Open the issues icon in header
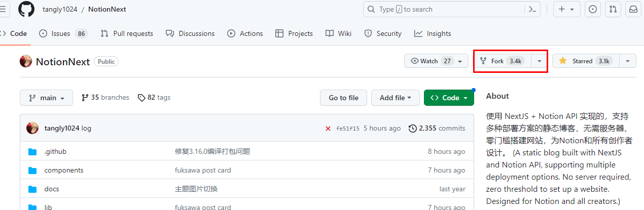 click(x=592, y=9)
